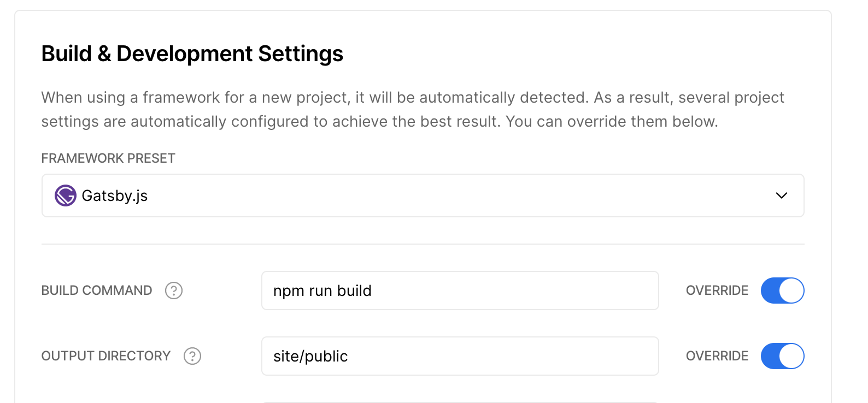Image resolution: width=868 pixels, height=403 pixels.
Task: Focus the 'npm run build' command field
Action: 460,291
